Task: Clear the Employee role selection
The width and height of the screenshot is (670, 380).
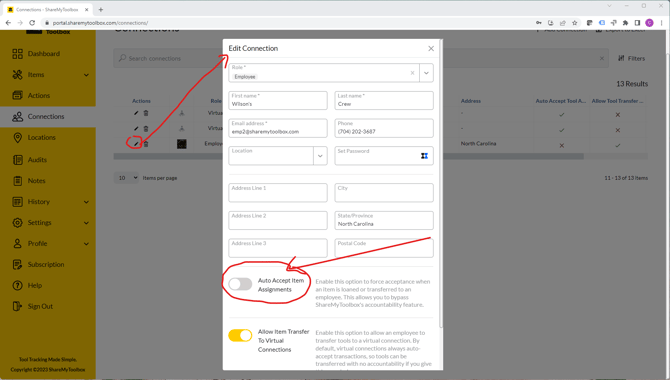Action: 412,73
